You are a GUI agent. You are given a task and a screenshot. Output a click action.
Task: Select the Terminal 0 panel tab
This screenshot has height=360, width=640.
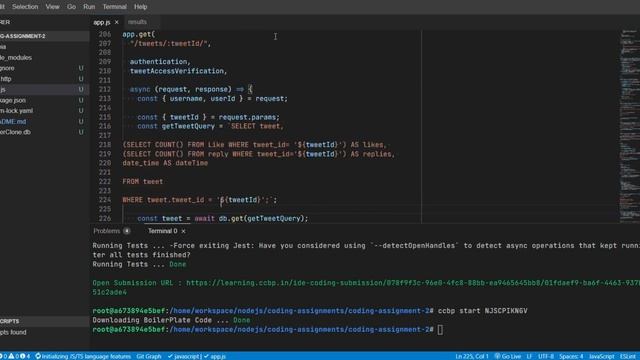tap(162, 231)
